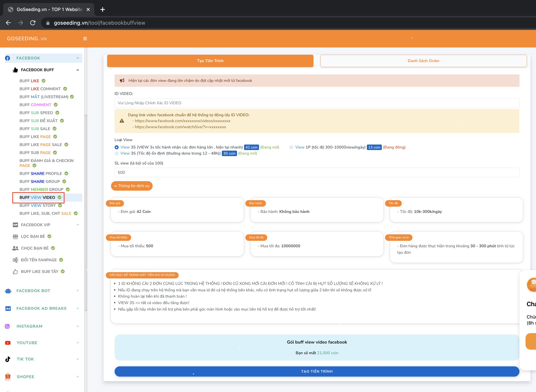Select View 3S fast 42 coin option
Viewport: 536px width, 392px height.
click(x=116, y=147)
